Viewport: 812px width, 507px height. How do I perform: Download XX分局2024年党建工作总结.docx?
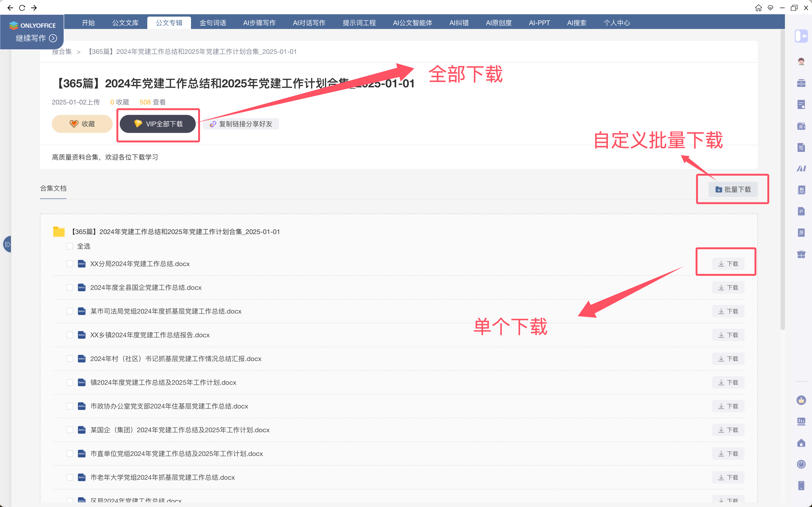(728, 264)
